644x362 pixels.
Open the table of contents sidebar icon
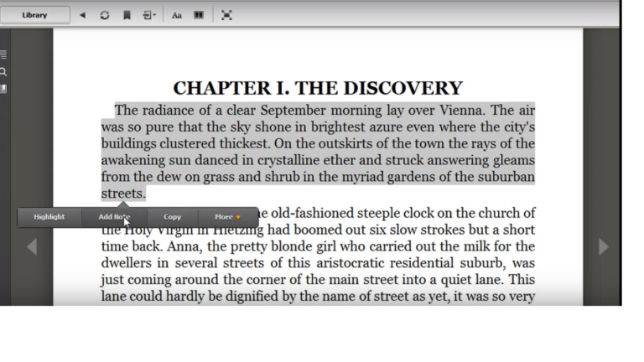[3, 54]
